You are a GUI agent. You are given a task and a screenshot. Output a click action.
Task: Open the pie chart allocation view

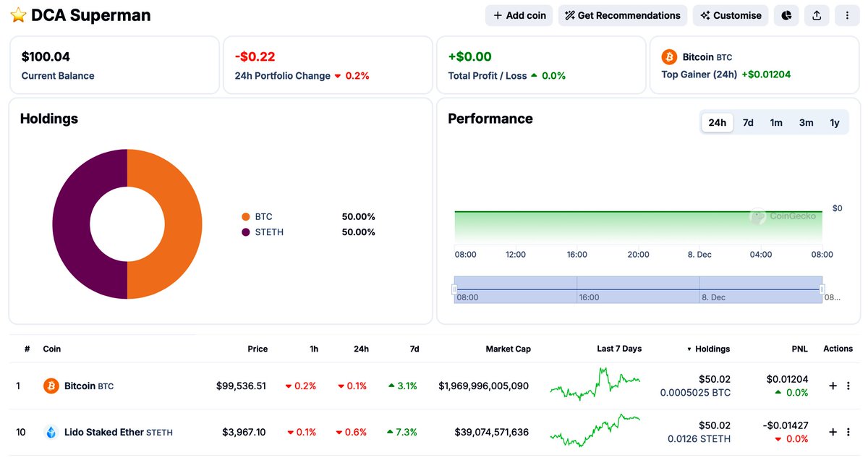pos(786,15)
